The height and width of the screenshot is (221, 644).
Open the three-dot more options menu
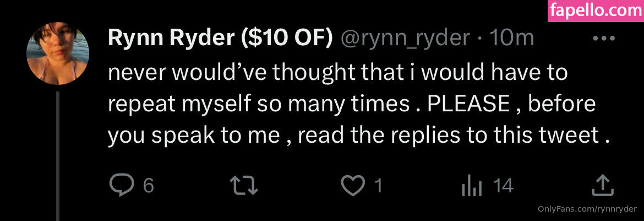tap(605, 38)
